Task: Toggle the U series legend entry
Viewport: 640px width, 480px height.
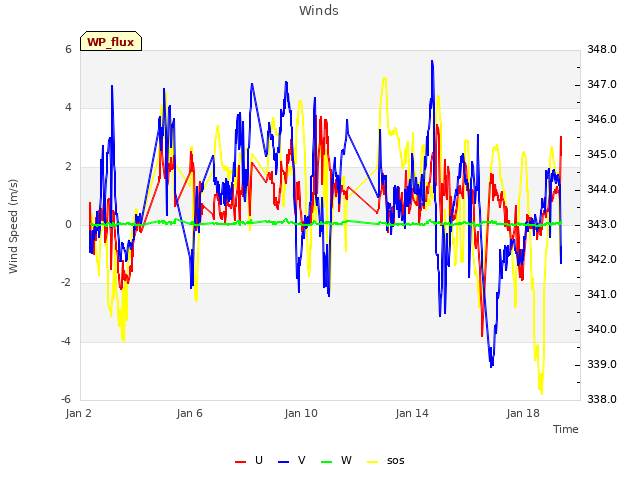Action: (249, 461)
